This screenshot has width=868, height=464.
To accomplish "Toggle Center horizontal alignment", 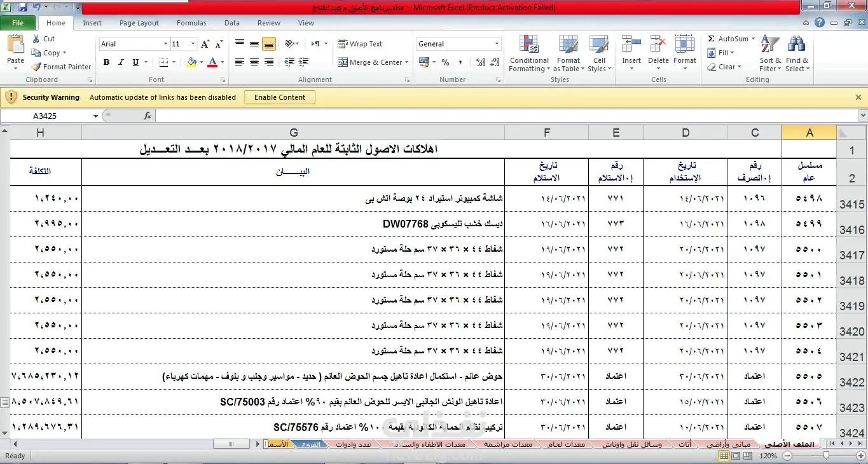I will pyautogui.click(x=254, y=62).
